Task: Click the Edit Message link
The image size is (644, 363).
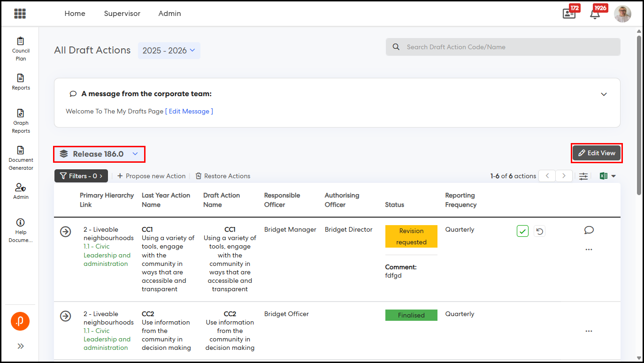Action: point(189,111)
